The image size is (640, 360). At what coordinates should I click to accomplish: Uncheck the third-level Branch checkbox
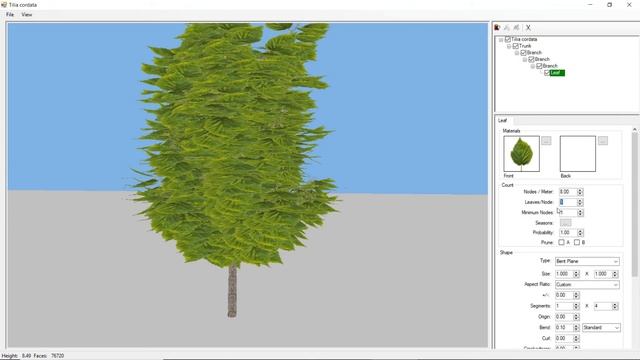tap(539, 66)
